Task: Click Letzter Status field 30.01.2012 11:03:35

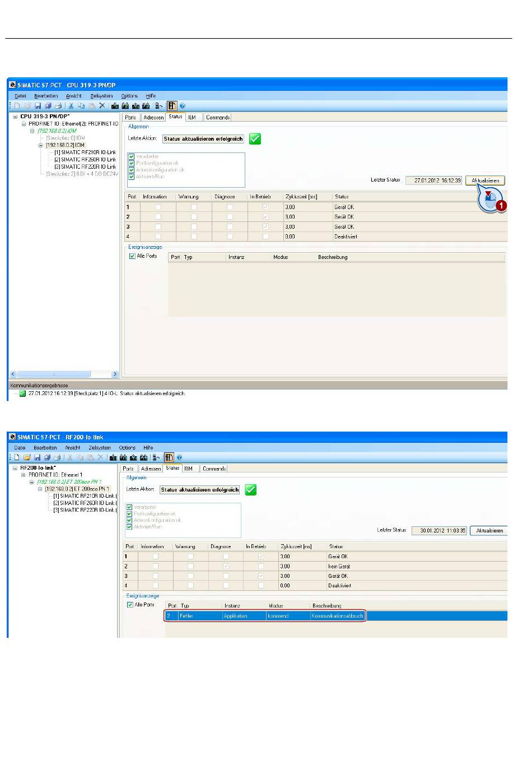Action: (x=440, y=531)
